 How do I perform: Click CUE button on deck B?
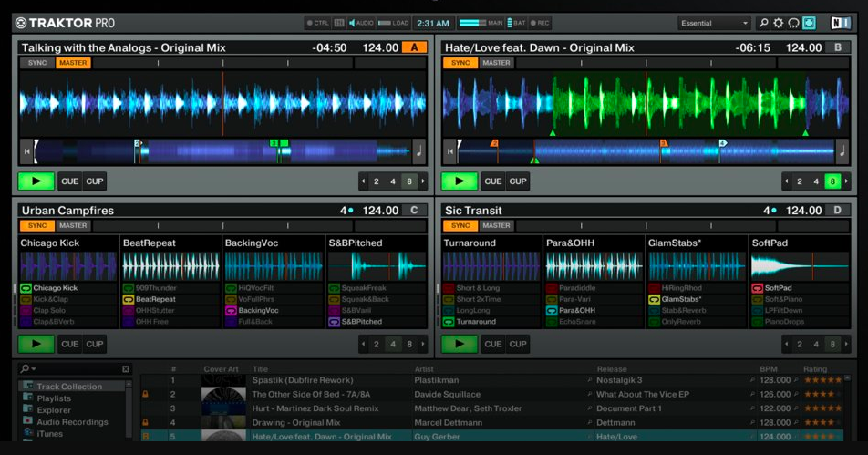coord(492,181)
